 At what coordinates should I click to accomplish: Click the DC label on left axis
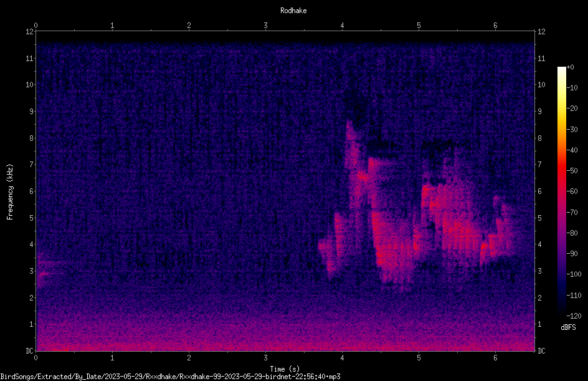30,350
